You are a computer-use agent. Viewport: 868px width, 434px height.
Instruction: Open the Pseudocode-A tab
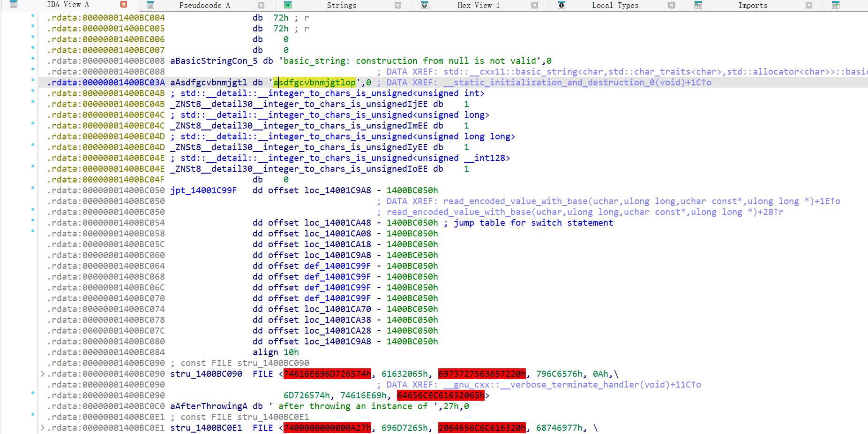204,6
